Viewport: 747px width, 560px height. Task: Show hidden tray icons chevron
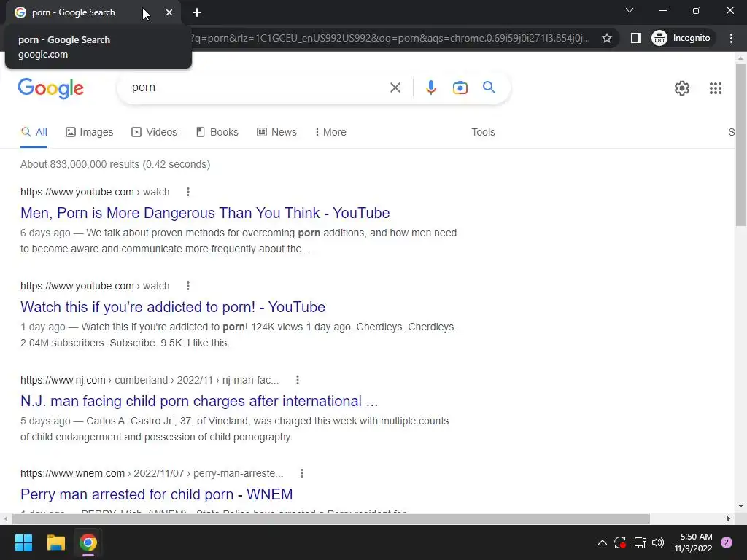coord(602,542)
